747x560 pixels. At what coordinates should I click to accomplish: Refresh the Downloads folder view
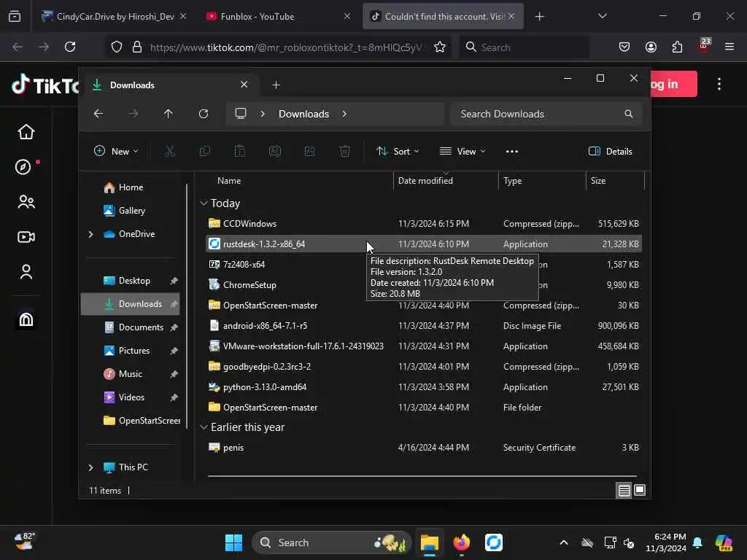tap(204, 114)
